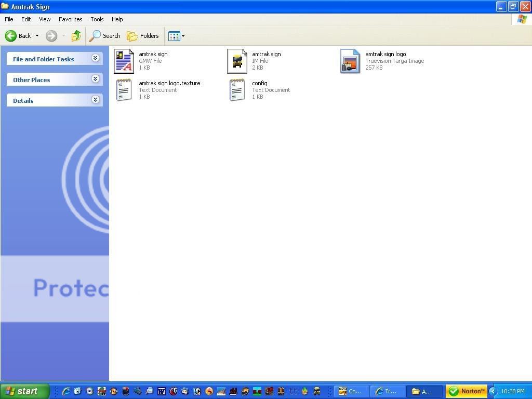Click the "A..." folder taskbar button

coord(424,391)
